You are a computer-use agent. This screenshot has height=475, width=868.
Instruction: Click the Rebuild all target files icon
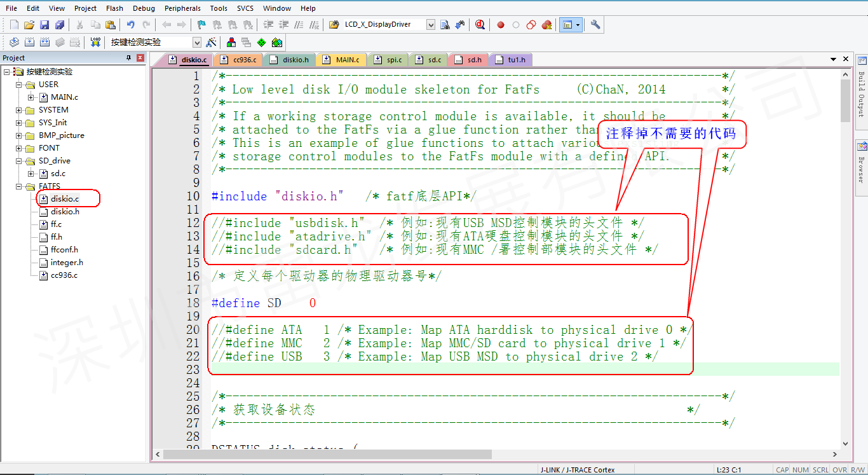[x=44, y=42]
